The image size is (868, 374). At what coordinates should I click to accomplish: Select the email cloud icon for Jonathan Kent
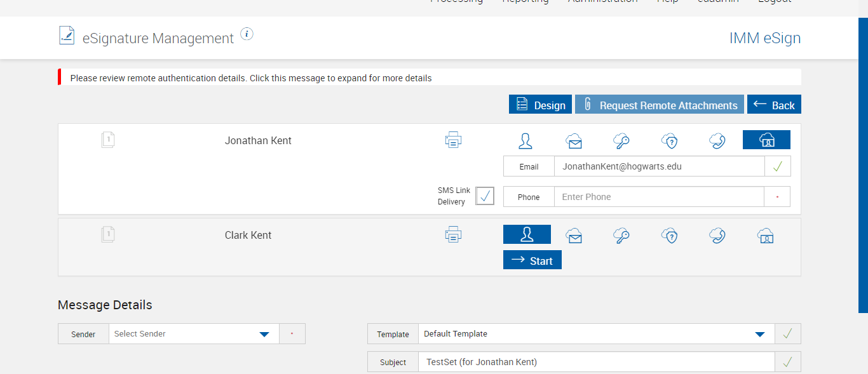[x=574, y=141]
